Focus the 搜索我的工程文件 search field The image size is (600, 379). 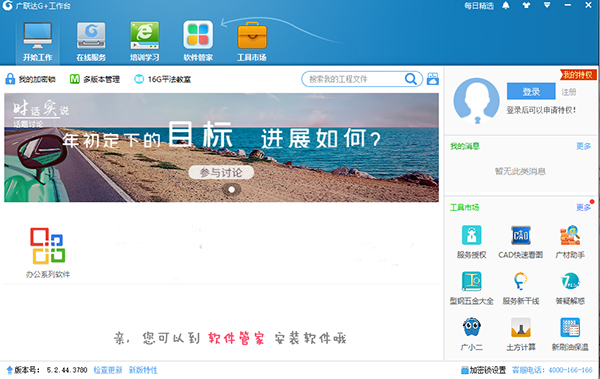(362, 79)
